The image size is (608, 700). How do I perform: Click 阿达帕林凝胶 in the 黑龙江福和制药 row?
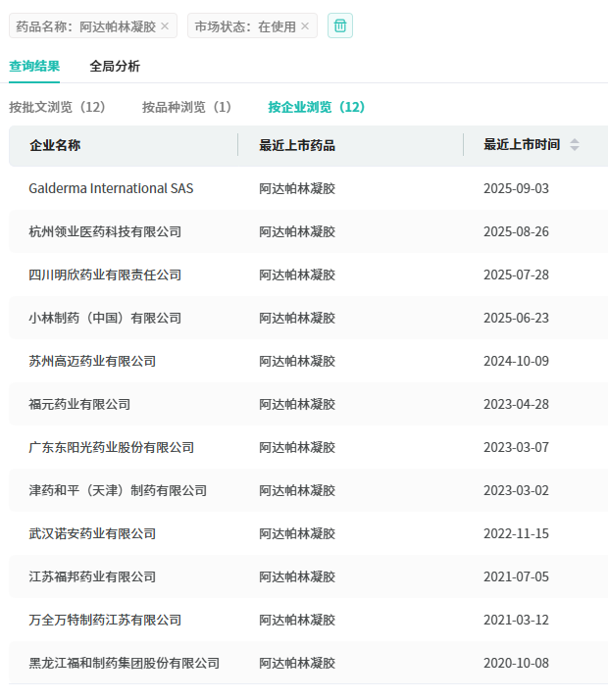click(297, 663)
